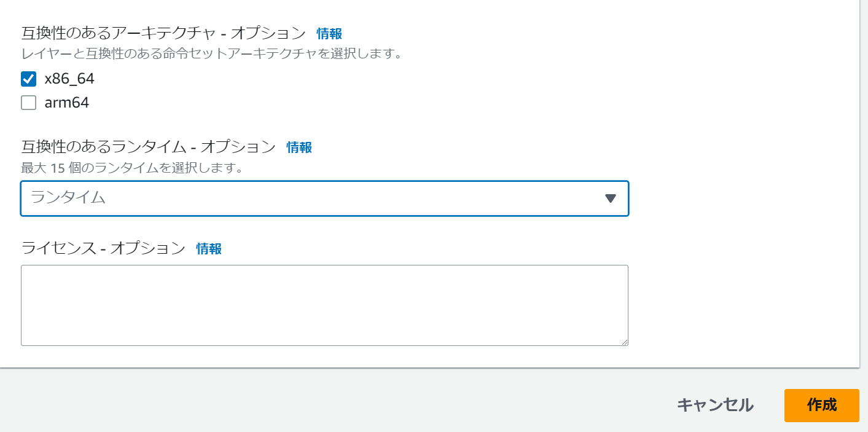Uncheck the x86_64 architecture checkbox
868x432 pixels.
click(x=28, y=79)
